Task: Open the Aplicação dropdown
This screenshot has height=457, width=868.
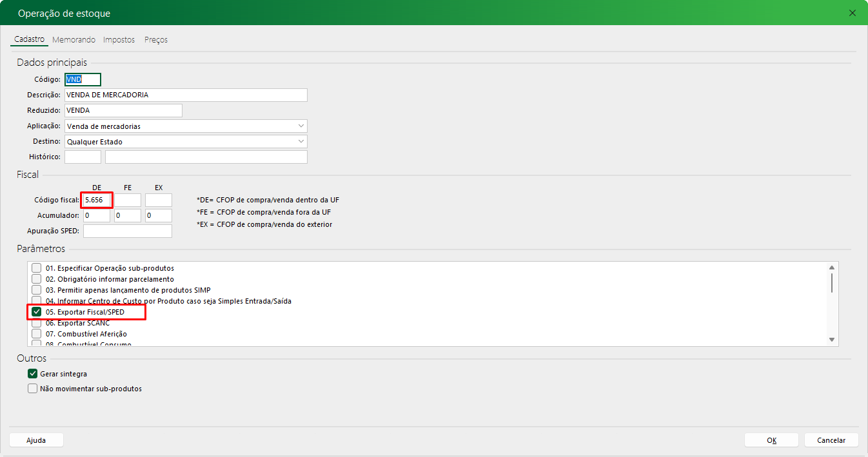Action: coord(186,126)
